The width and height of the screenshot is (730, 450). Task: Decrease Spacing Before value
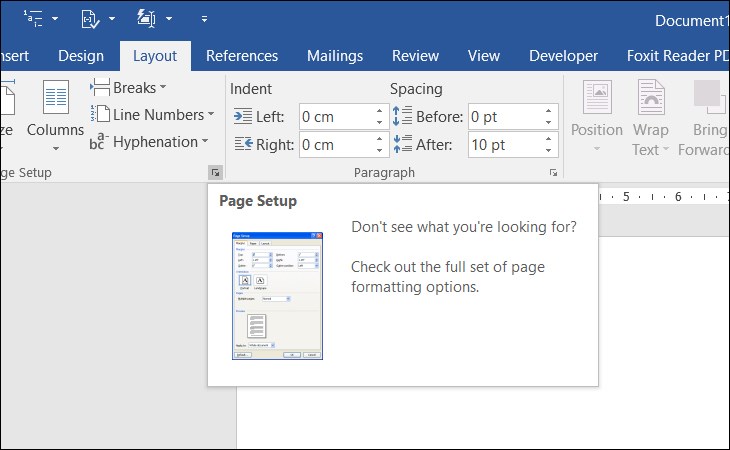coord(548,123)
